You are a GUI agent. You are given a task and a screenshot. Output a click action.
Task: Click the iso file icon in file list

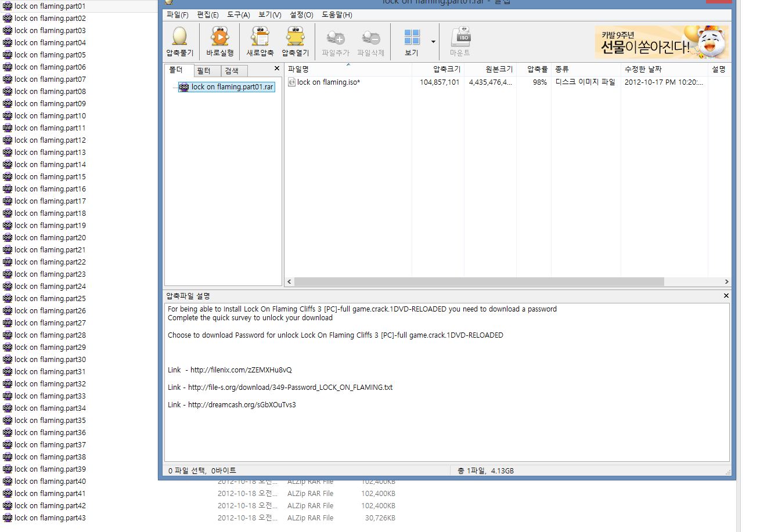[291, 82]
